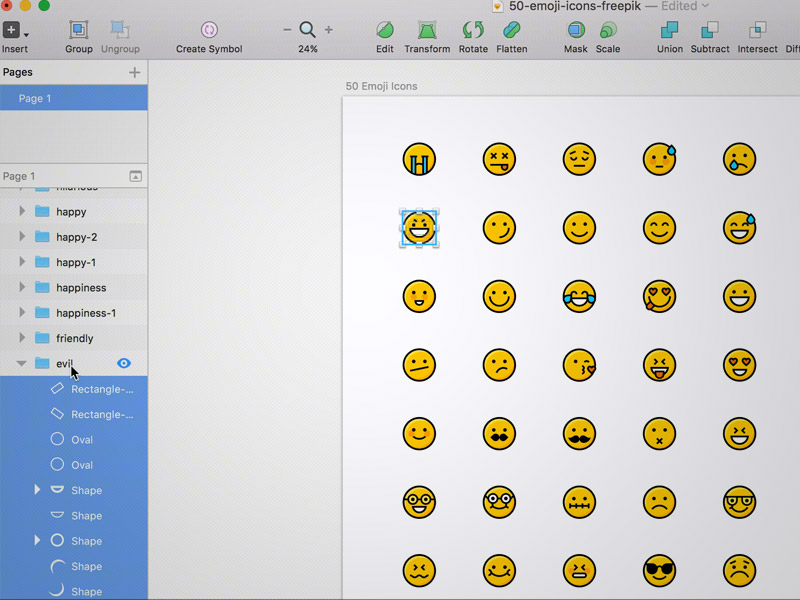Click the Flatten toolbar icon
Screen dimensions: 800x600
(x=511, y=30)
